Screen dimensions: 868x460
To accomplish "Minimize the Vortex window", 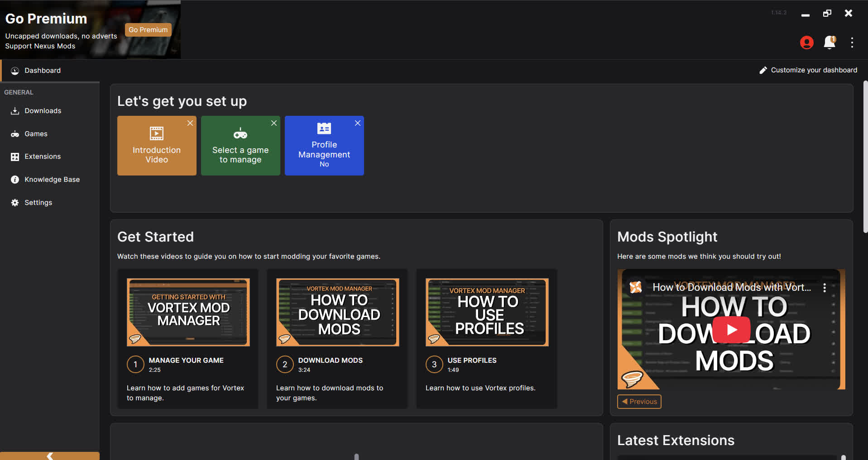I will point(805,15).
